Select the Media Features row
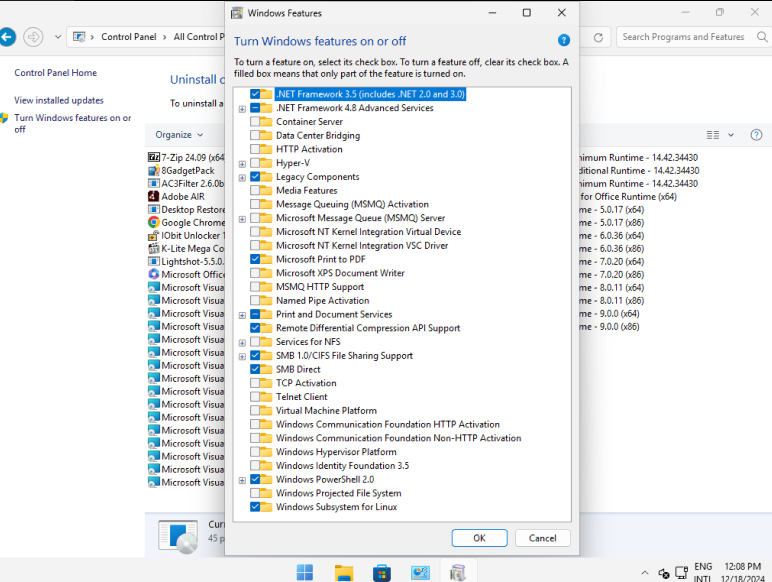The width and height of the screenshot is (772, 582). (306, 190)
